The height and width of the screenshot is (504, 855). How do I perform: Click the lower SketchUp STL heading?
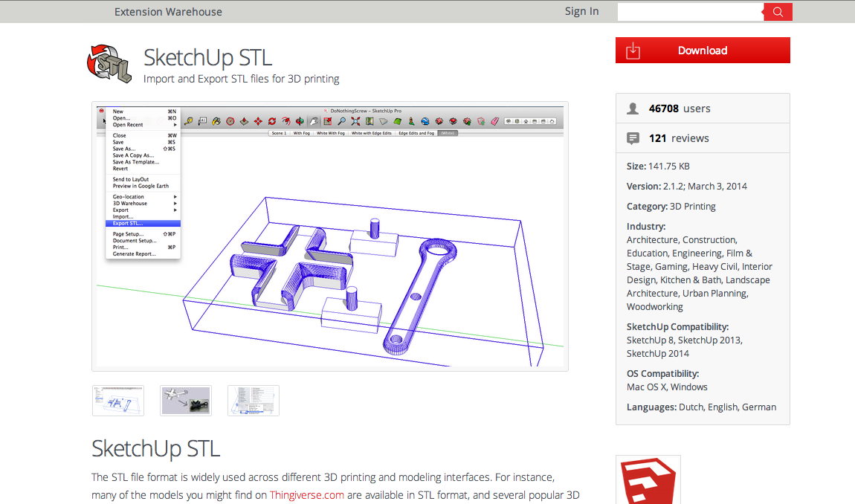tap(156, 448)
